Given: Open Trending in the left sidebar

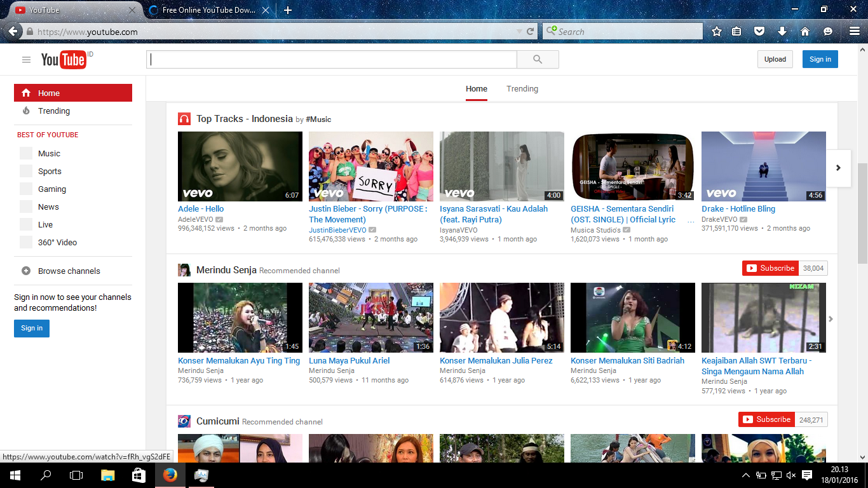Looking at the screenshot, I should [73, 111].
